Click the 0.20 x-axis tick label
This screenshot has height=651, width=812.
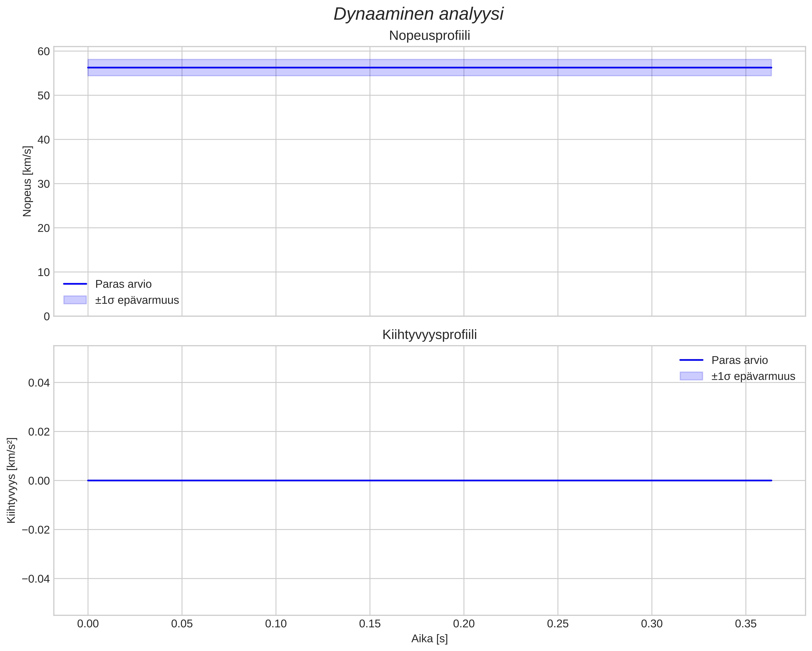coord(464,624)
